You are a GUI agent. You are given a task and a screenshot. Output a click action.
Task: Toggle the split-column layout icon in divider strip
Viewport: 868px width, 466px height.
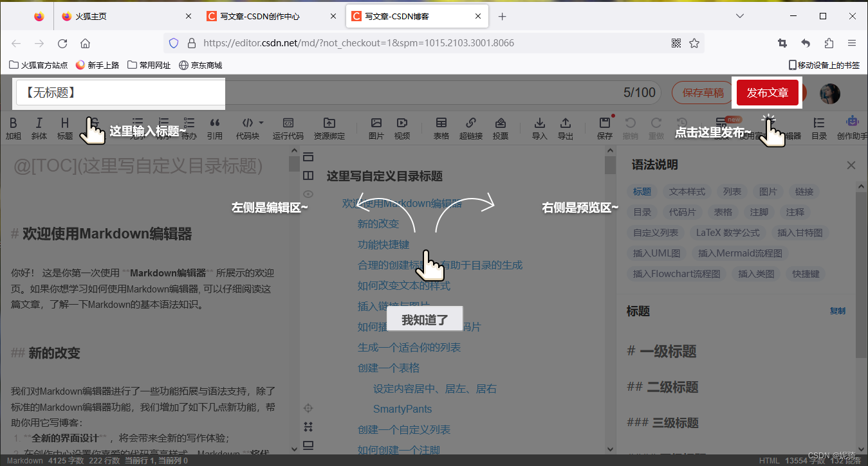(x=308, y=175)
